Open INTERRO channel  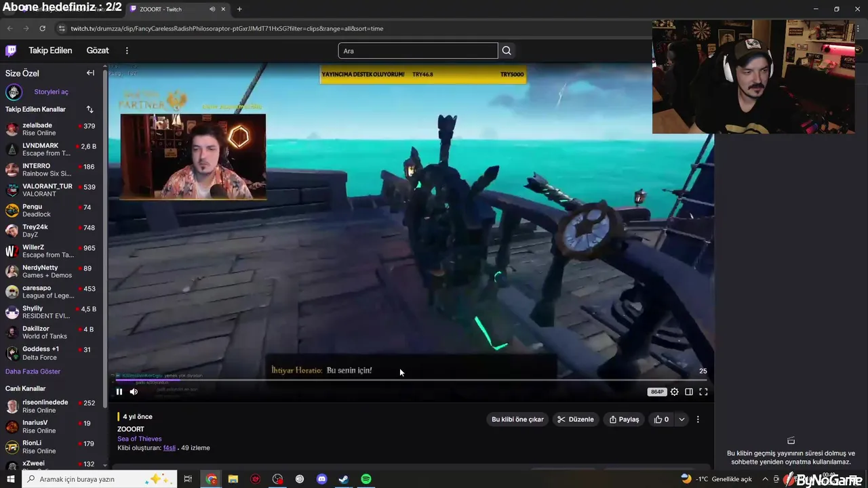(52, 169)
